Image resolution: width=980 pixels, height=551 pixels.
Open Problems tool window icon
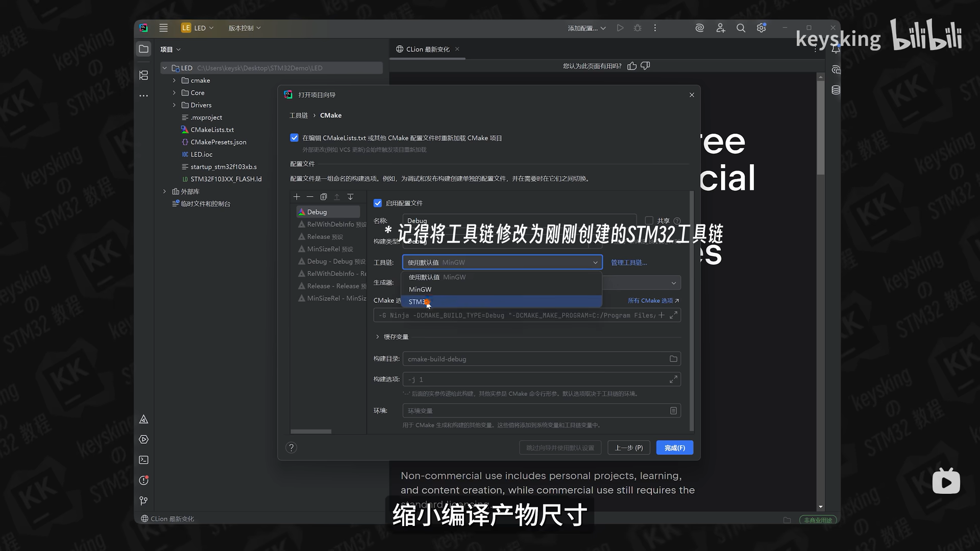(143, 480)
